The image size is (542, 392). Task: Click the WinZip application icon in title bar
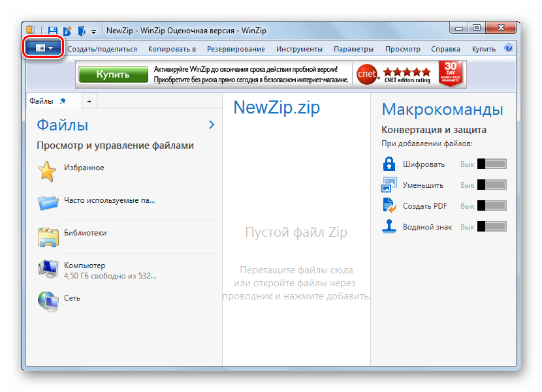point(31,31)
